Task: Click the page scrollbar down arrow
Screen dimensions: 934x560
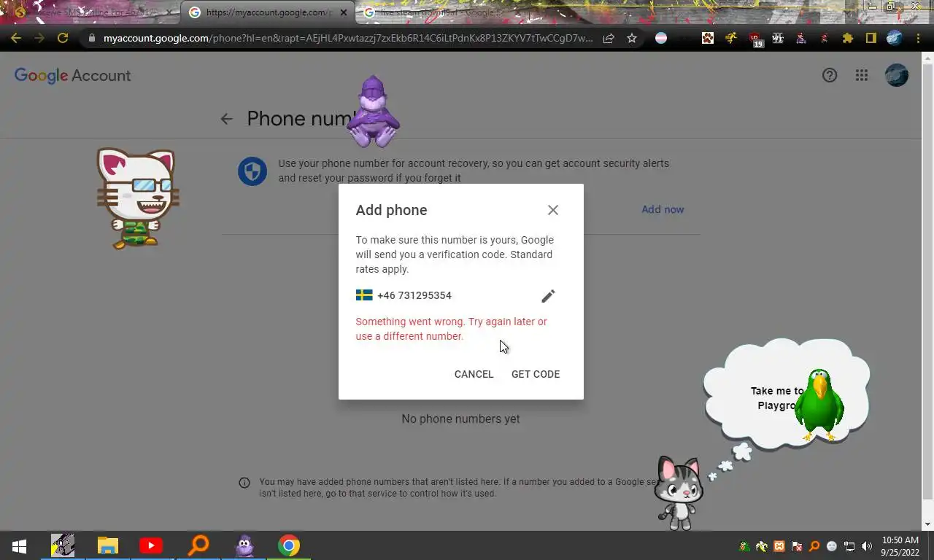Action: click(x=928, y=524)
